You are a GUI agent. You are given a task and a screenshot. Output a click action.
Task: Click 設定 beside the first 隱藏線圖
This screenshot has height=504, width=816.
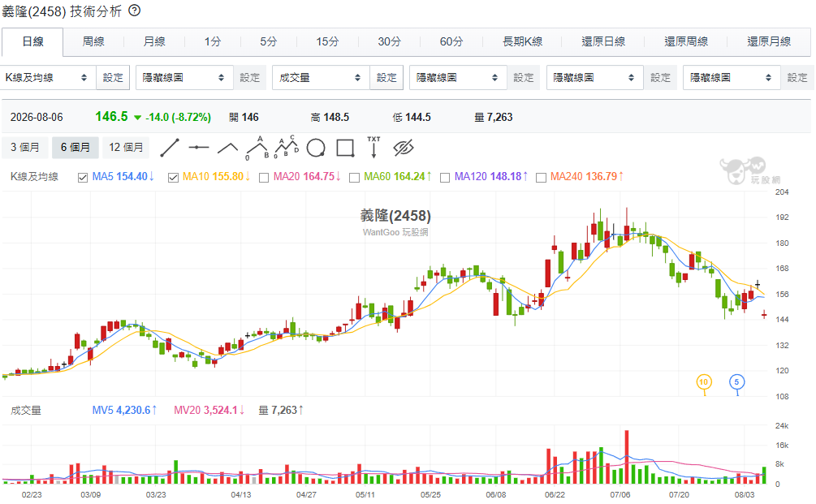tap(250, 77)
